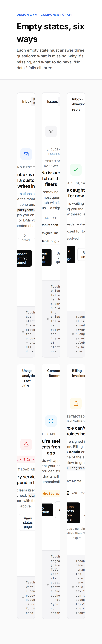Click the funnel filter icon
The width and height of the screenshot is (102, 644).
tap(51, 131)
